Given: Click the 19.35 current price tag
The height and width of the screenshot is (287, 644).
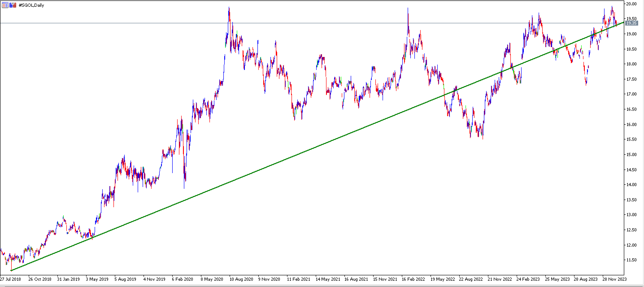Looking at the screenshot, I should [631, 23].
